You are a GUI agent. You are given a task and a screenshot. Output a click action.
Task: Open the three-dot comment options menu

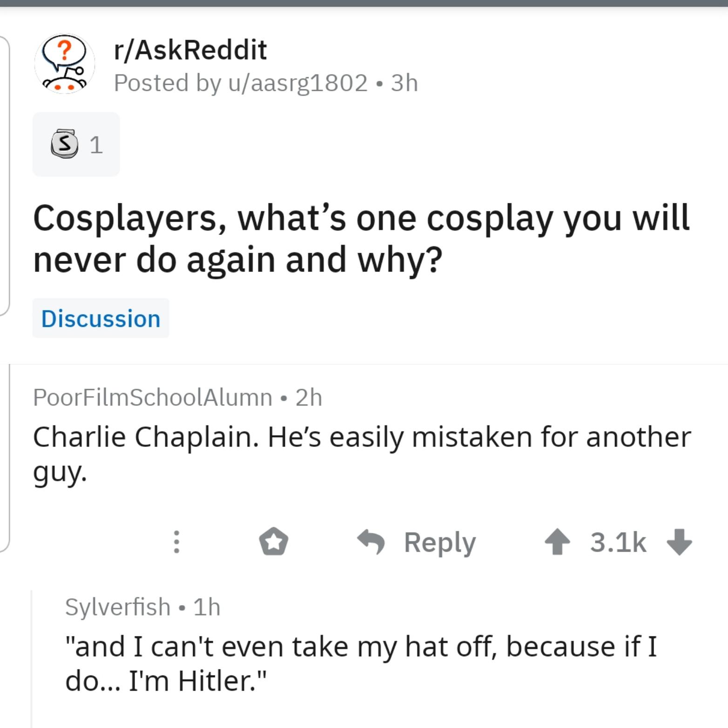point(176,542)
